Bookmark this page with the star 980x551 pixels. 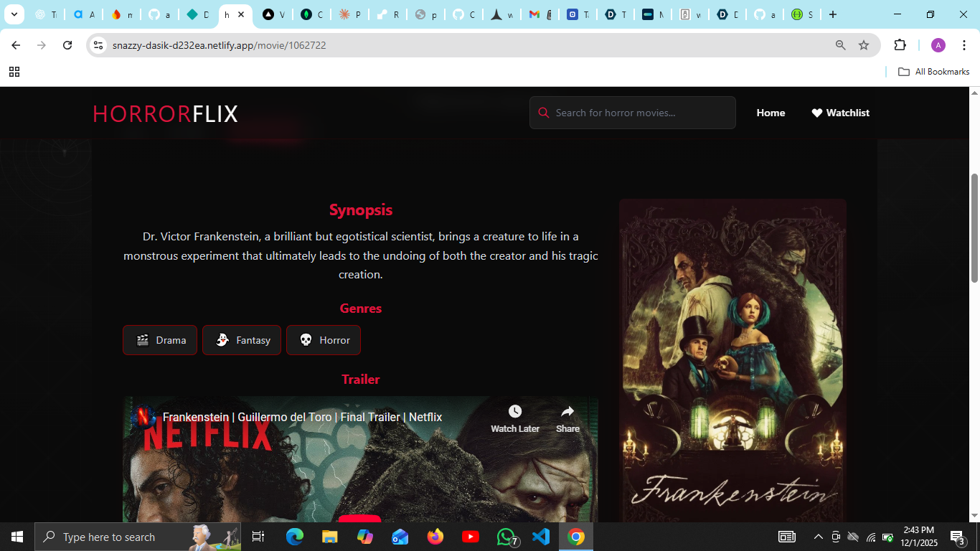(x=864, y=45)
